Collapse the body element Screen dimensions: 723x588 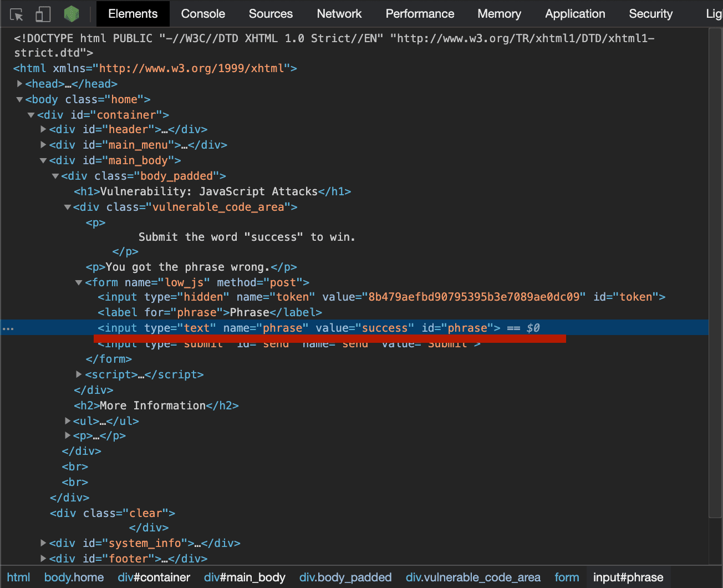point(19,99)
